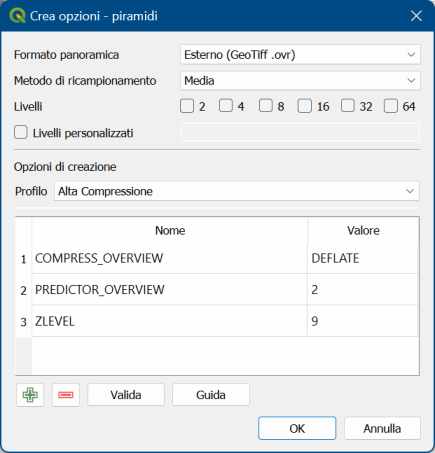Open the Profilo dropdown
This screenshot has height=453, width=435.
(237, 191)
